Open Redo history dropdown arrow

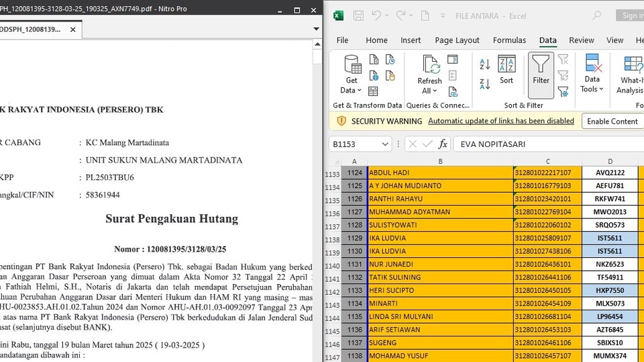[x=411, y=15]
